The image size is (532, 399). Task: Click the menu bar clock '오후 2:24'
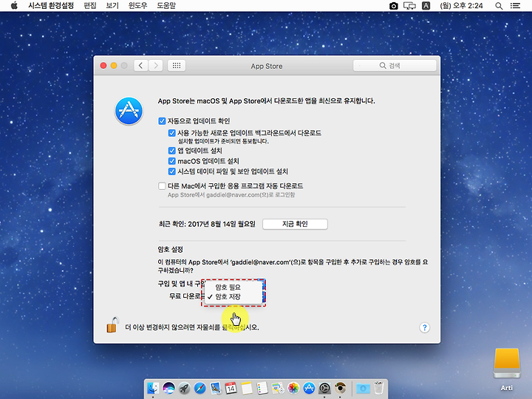461,6
